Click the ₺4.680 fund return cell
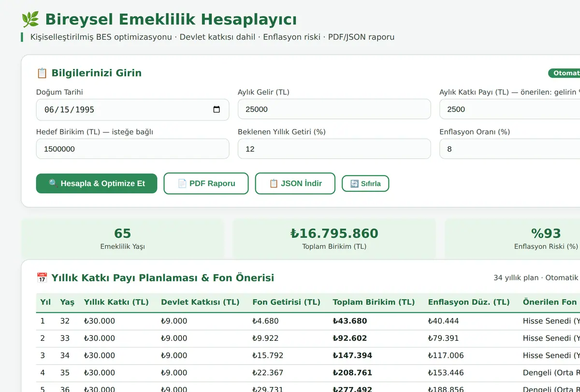This screenshot has width=580, height=392. pyautogui.click(x=265, y=321)
